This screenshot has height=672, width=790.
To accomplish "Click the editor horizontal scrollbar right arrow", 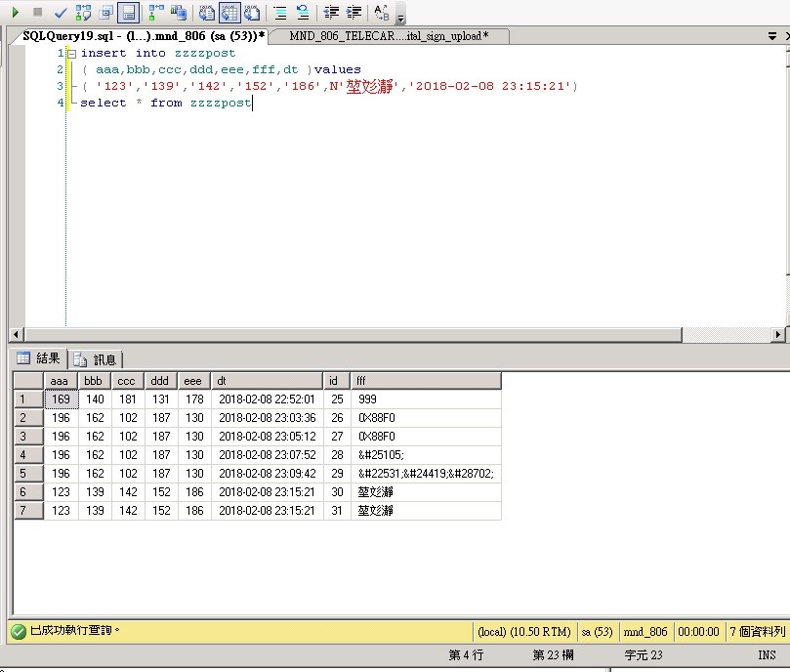I will [x=778, y=334].
